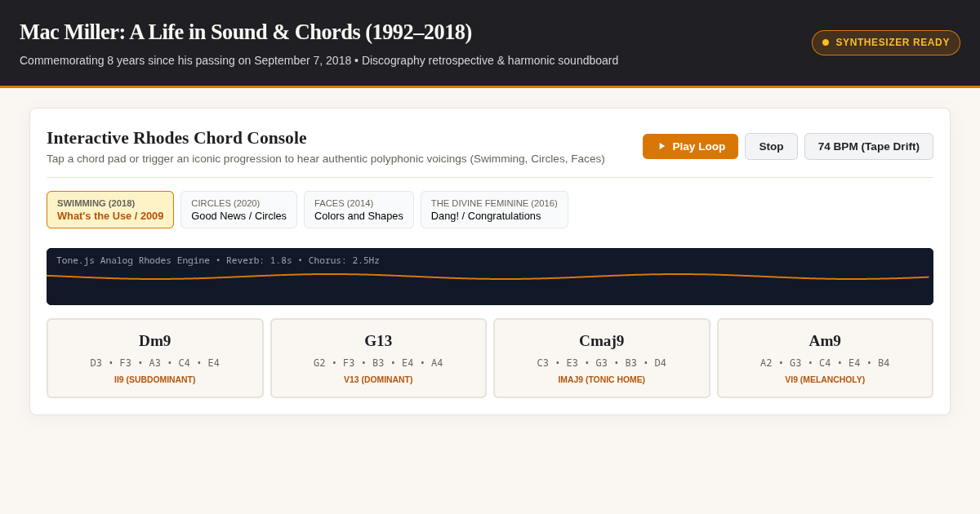
Task: Select Swimming (2018) progression tab
Action: pyautogui.click(x=110, y=210)
